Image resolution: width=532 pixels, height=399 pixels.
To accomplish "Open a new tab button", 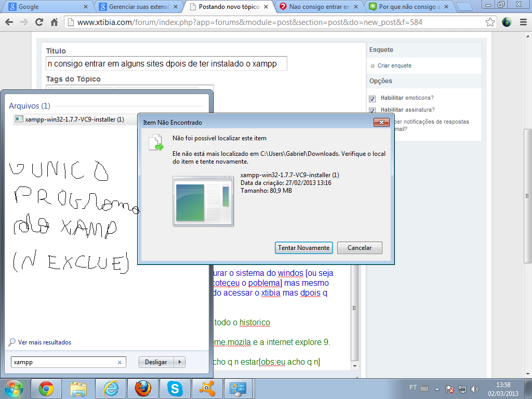I will pos(464,7).
